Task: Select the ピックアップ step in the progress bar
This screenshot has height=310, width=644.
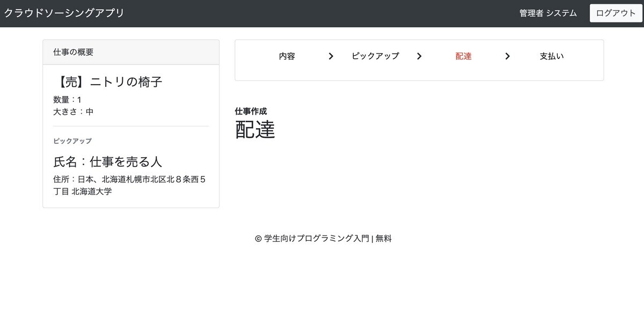Action: point(375,56)
